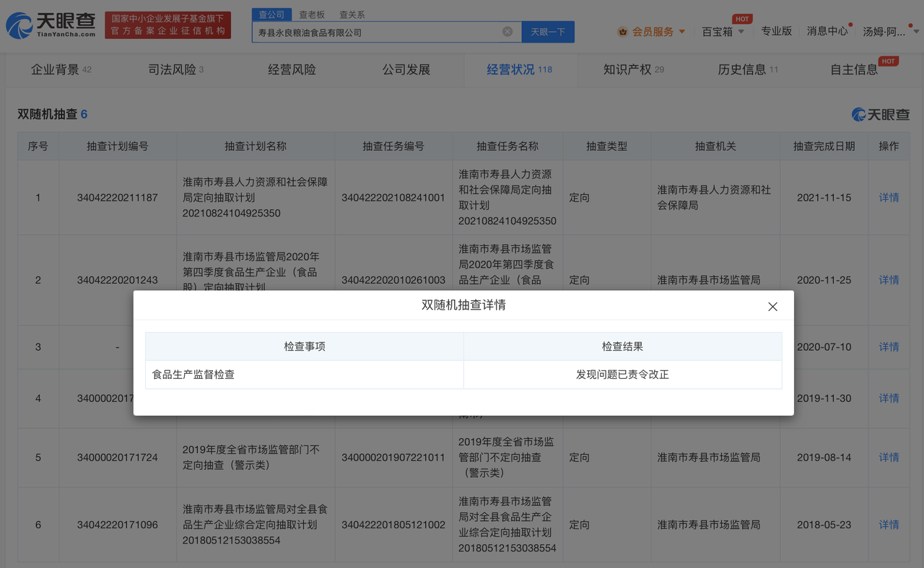The image size is (924, 568).
Task: Clear the search box with X icon
Action: pos(507,32)
